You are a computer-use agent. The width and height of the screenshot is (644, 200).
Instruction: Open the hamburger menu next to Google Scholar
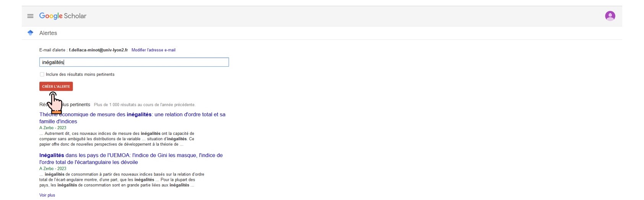pyautogui.click(x=30, y=16)
